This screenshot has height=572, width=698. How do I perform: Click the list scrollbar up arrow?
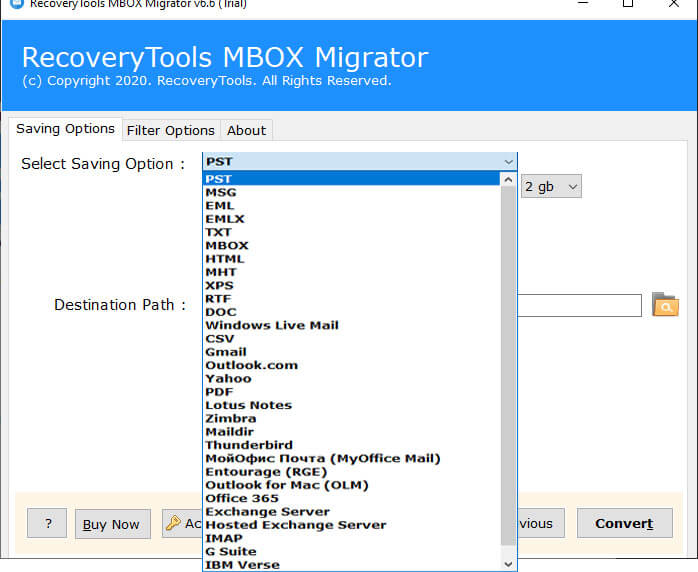click(x=508, y=180)
